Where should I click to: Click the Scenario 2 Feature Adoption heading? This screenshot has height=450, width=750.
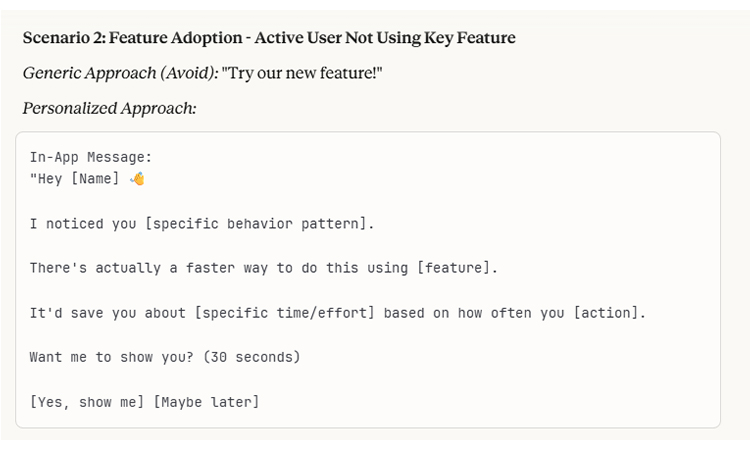(269, 38)
